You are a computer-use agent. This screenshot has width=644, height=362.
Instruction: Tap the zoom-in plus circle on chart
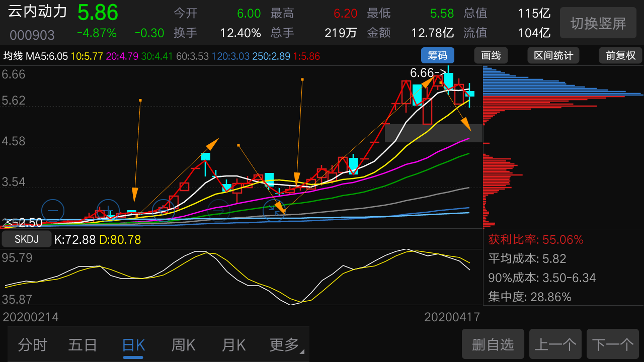[108, 211]
